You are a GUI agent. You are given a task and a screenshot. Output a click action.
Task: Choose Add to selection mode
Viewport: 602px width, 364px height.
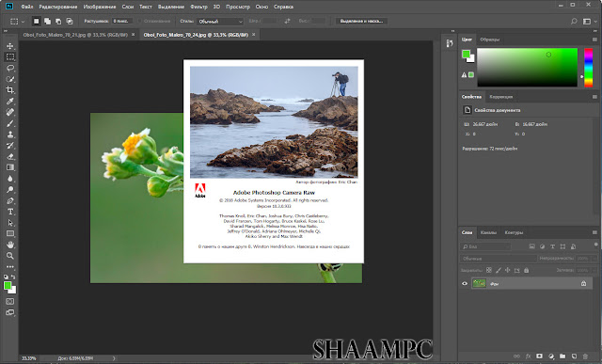pyautogui.click(x=47, y=21)
